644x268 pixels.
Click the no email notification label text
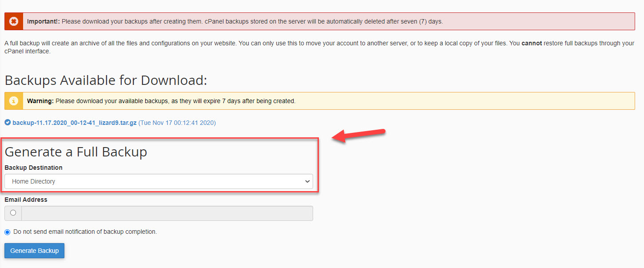pyautogui.click(x=85, y=232)
